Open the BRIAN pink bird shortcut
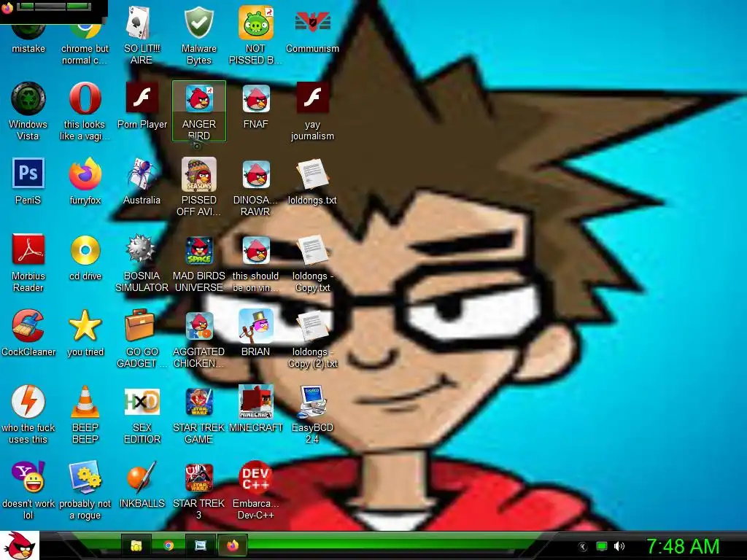The image size is (747, 560). coord(256,332)
